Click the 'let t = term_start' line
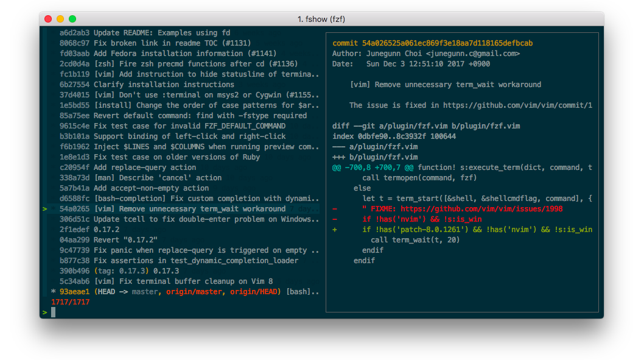Image resolution: width=644 pixels, height=360 pixels. tap(477, 199)
